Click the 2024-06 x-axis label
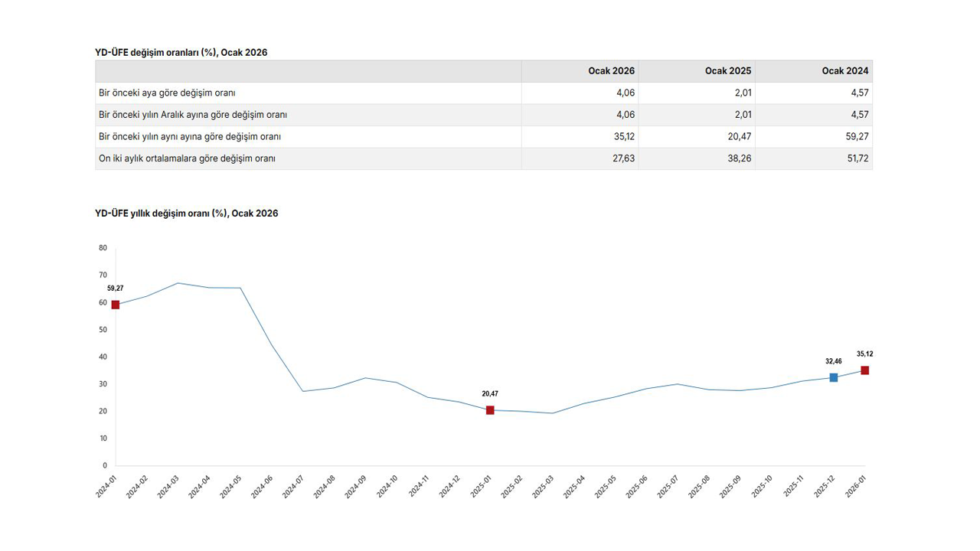 point(261,487)
